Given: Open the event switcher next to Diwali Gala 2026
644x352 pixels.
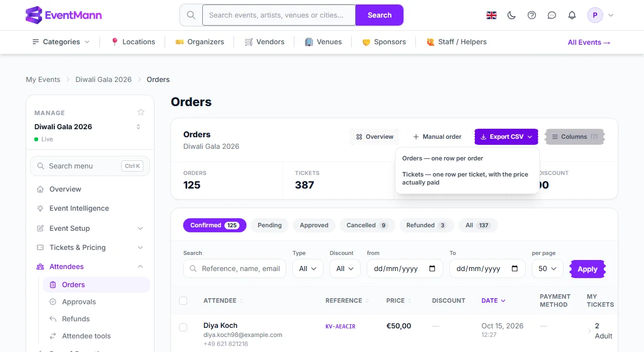Looking at the screenshot, I should click(x=138, y=127).
